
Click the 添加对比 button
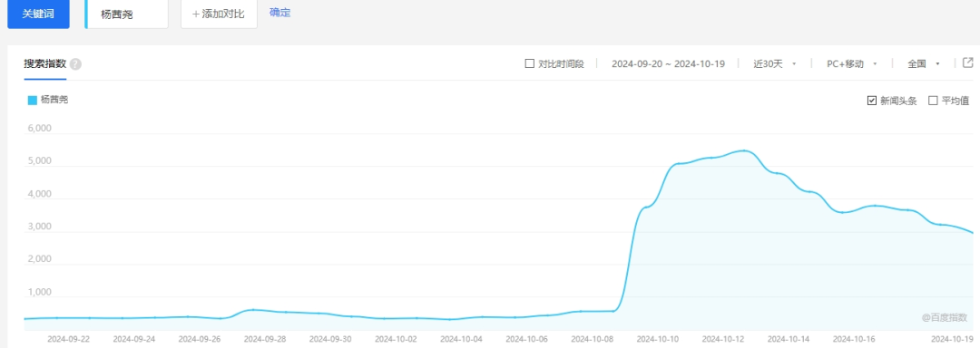(219, 14)
